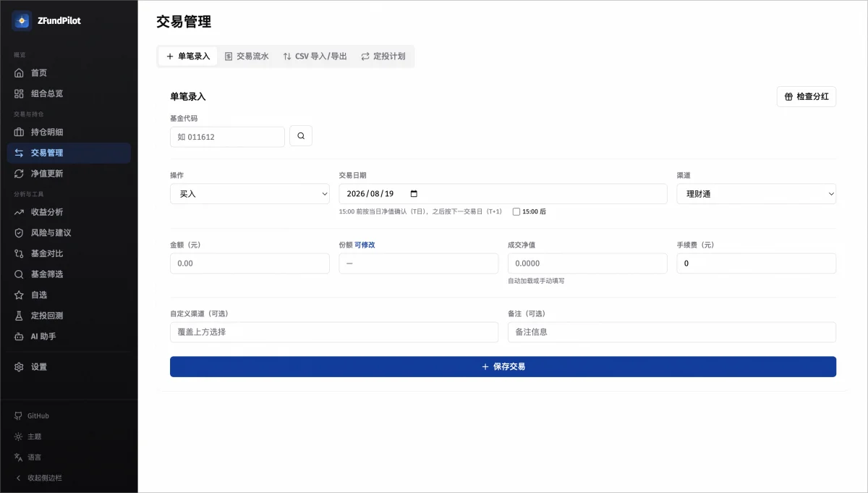Click plus icon on 保存交易 button
868x493 pixels.
[x=485, y=367]
